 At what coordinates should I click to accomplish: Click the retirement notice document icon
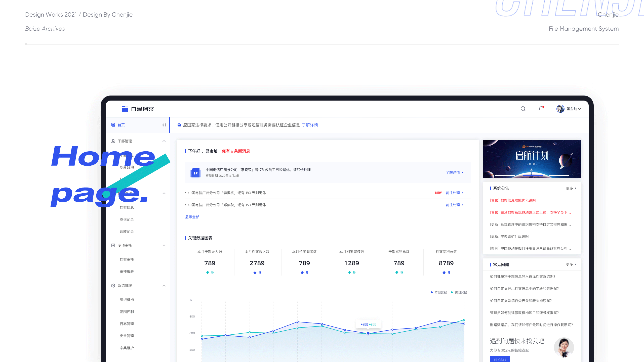195,173
